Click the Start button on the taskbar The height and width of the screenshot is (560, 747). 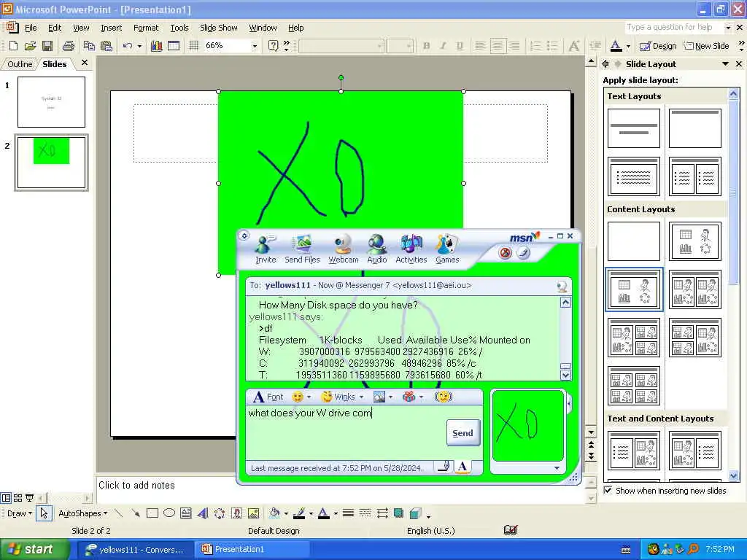34,549
